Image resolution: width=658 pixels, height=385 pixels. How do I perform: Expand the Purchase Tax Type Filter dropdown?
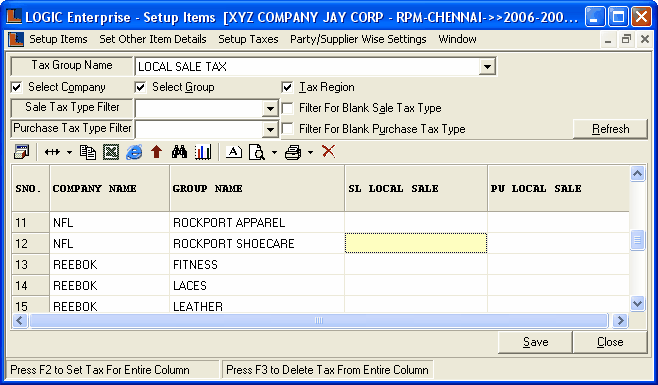click(270, 129)
